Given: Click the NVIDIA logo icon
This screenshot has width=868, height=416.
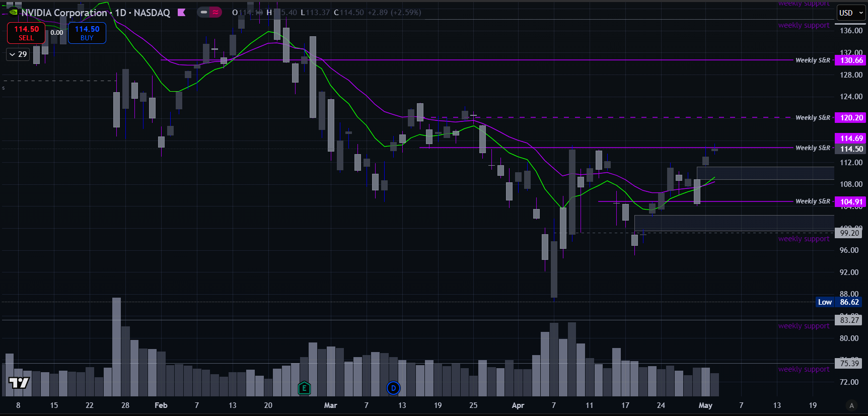Looking at the screenshot, I should click(14, 12).
